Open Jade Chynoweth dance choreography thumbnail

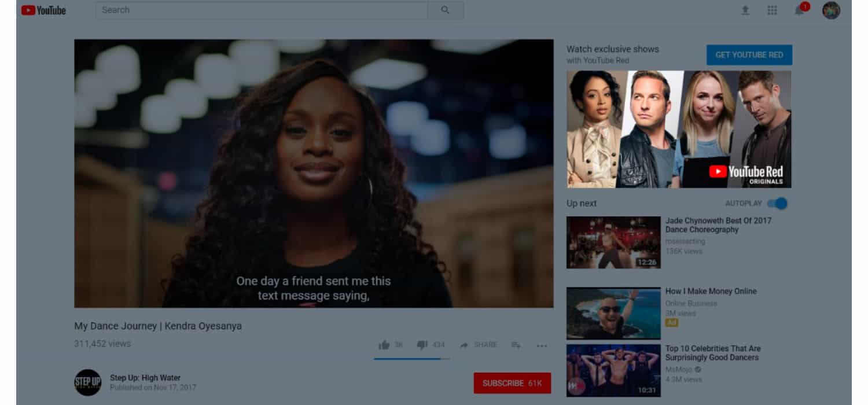click(x=613, y=242)
